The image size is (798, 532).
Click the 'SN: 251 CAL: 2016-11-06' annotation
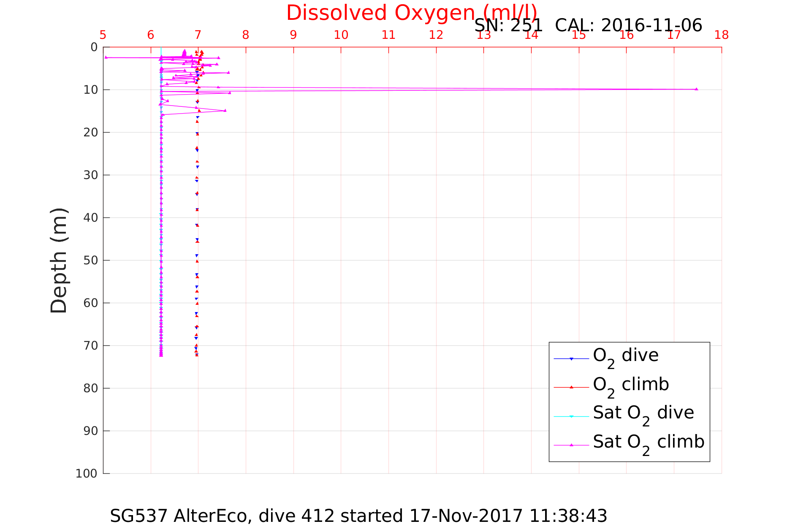(588, 25)
